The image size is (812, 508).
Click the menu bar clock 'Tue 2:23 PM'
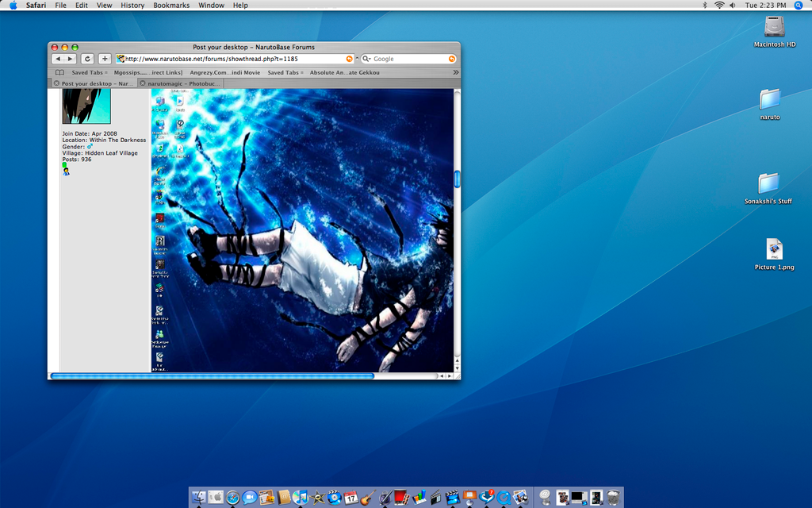point(765,6)
